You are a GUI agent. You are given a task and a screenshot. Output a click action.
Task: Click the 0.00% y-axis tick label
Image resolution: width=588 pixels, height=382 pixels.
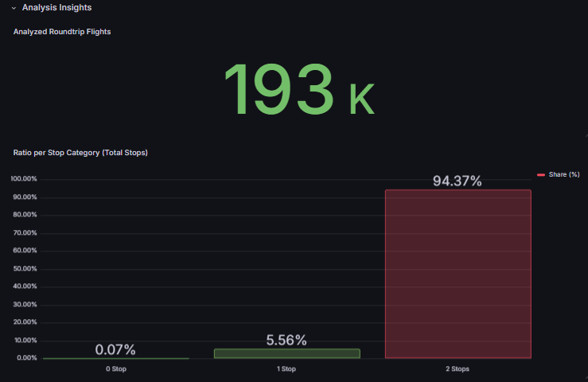(x=27, y=358)
